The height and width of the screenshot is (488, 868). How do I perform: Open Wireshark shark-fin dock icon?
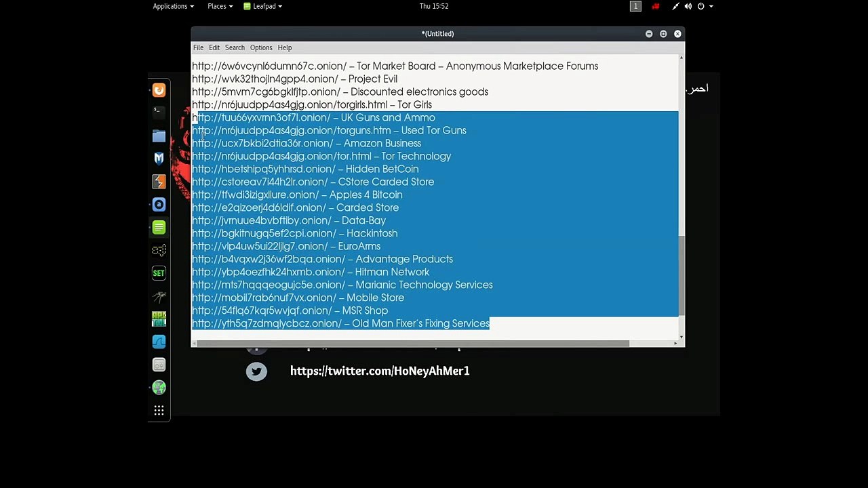pos(159,342)
